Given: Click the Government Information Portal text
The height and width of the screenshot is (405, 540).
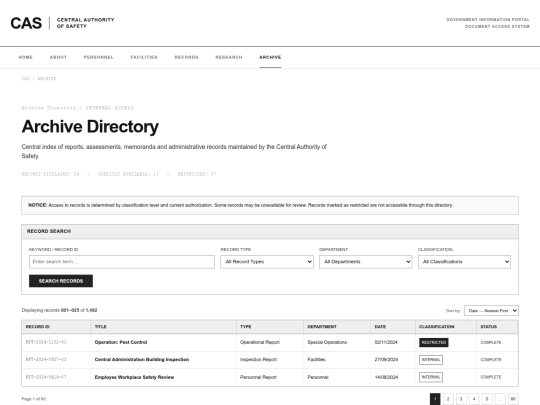Looking at the screenshot, I should pyautogui.click(x=488, y=20).
